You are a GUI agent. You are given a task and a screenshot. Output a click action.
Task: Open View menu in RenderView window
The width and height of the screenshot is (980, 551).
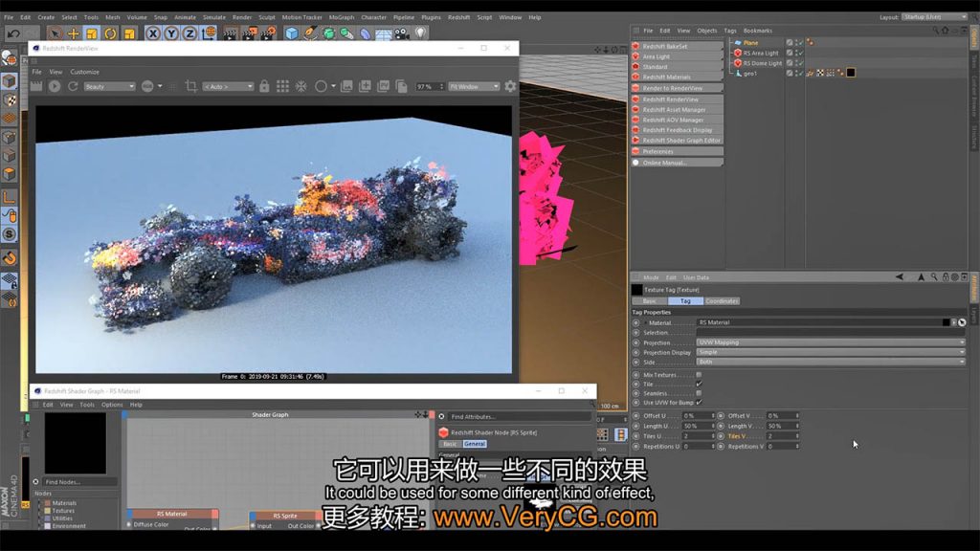pyautogui.click(x=56, y=72)
